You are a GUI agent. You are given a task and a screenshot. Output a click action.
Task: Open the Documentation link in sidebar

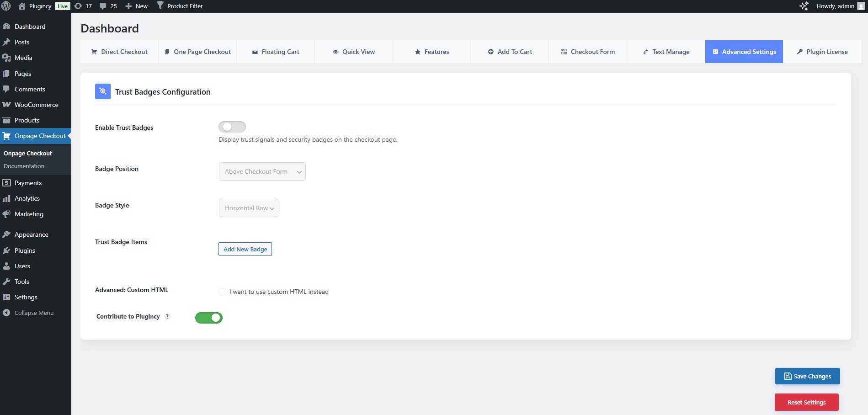pos(24,166)
